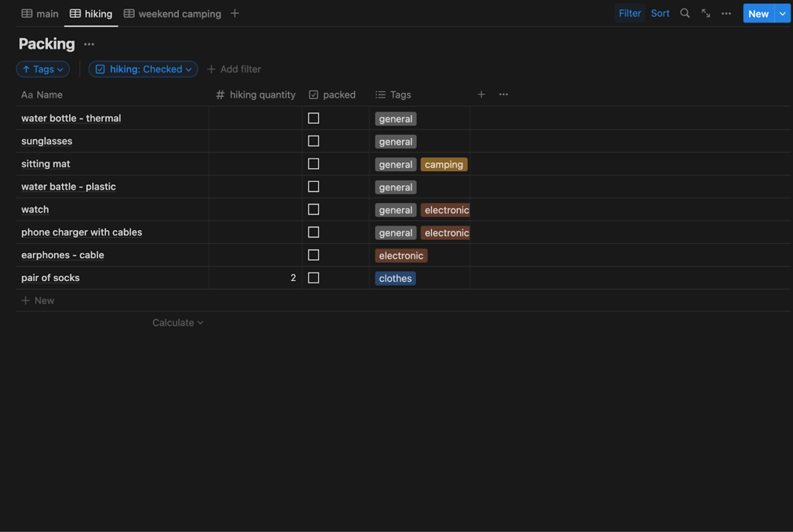Click the Sort button
This screenshot has width=793, height=532.
660,14
